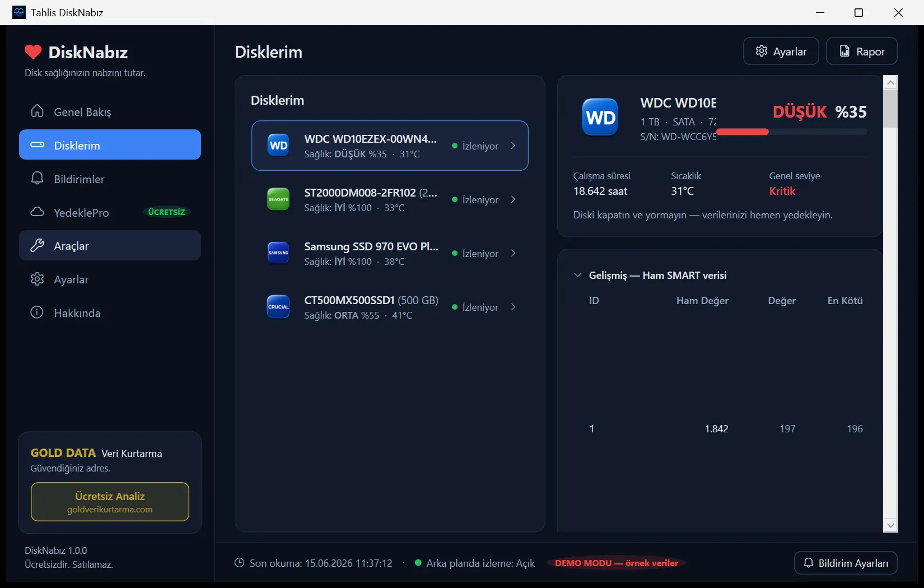
Task: Click the sidebar Ayarlar gear icon
Action: click(37, 279)
